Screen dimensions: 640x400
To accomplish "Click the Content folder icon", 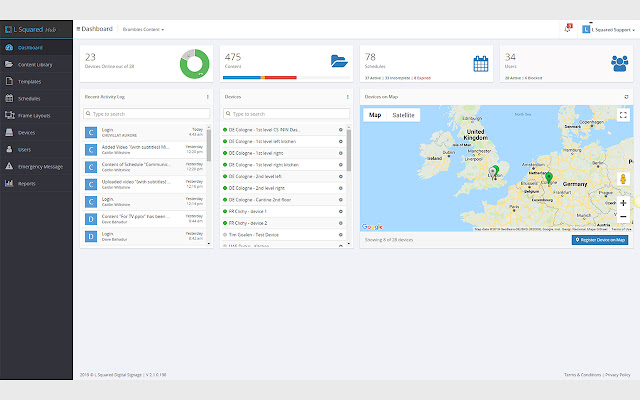I will (x=342, y=63).
